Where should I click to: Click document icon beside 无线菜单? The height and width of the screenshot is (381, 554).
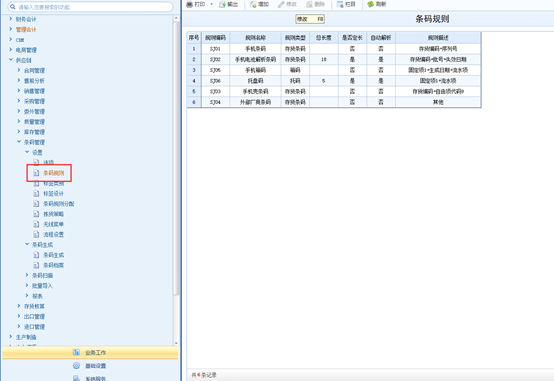point(36,224)
